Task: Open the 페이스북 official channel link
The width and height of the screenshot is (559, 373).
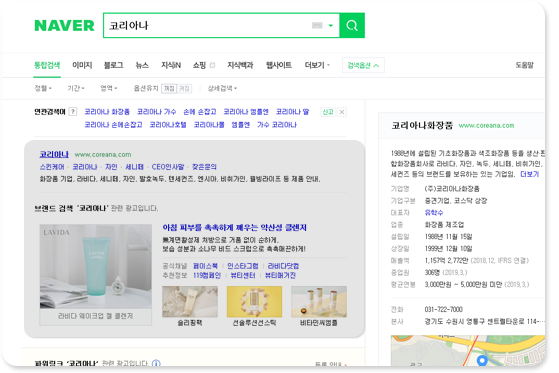Action: click(205, 266)
